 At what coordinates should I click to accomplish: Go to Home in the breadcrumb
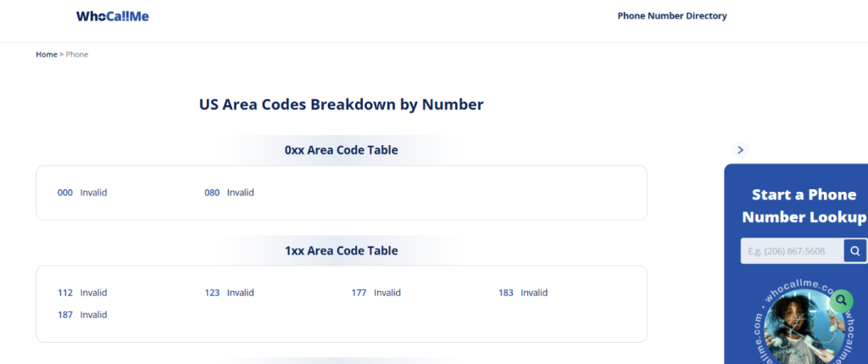coord(47,54)
